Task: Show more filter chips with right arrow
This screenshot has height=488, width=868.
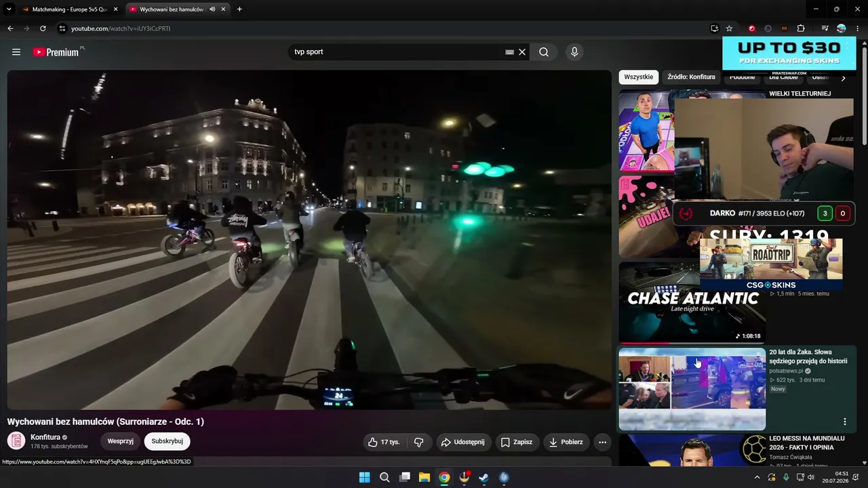Action: [x=843, y=78]
